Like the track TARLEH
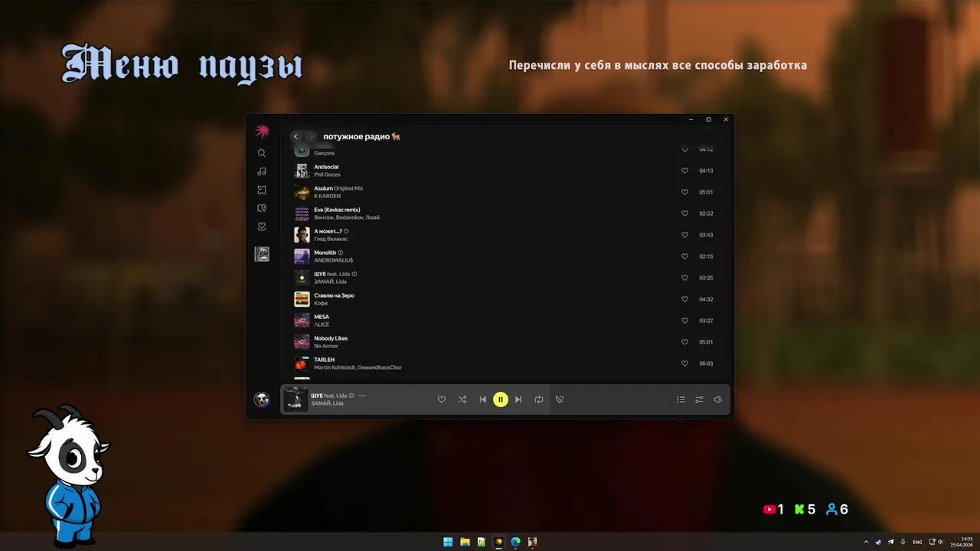 pos(684,364)
